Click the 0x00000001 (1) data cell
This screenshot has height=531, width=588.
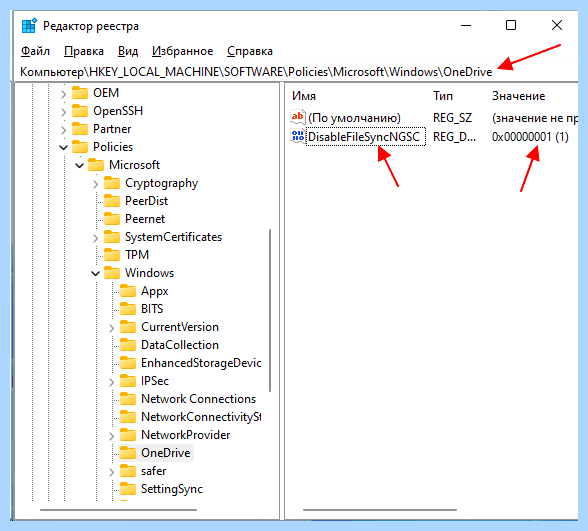[x=530, y=136]
